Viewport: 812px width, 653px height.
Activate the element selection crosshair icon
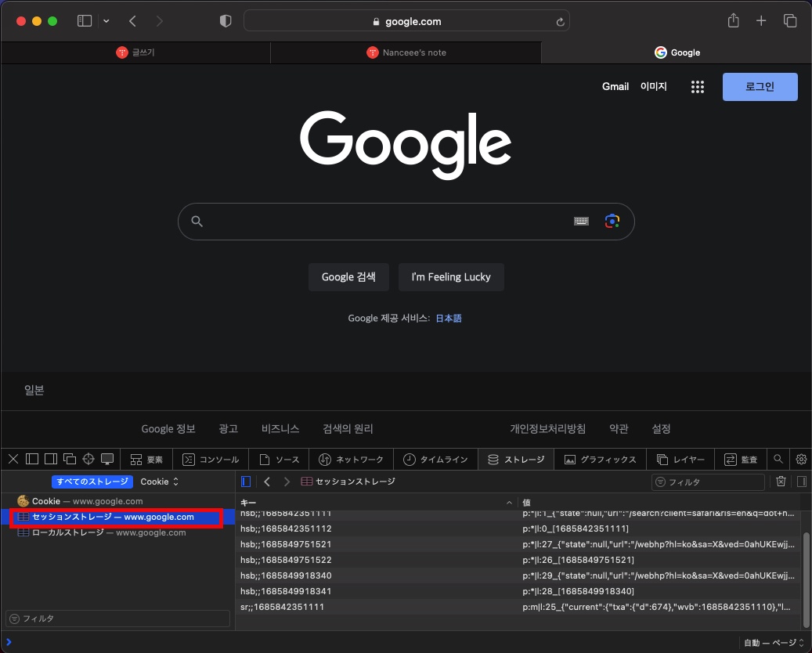point(88,459)
